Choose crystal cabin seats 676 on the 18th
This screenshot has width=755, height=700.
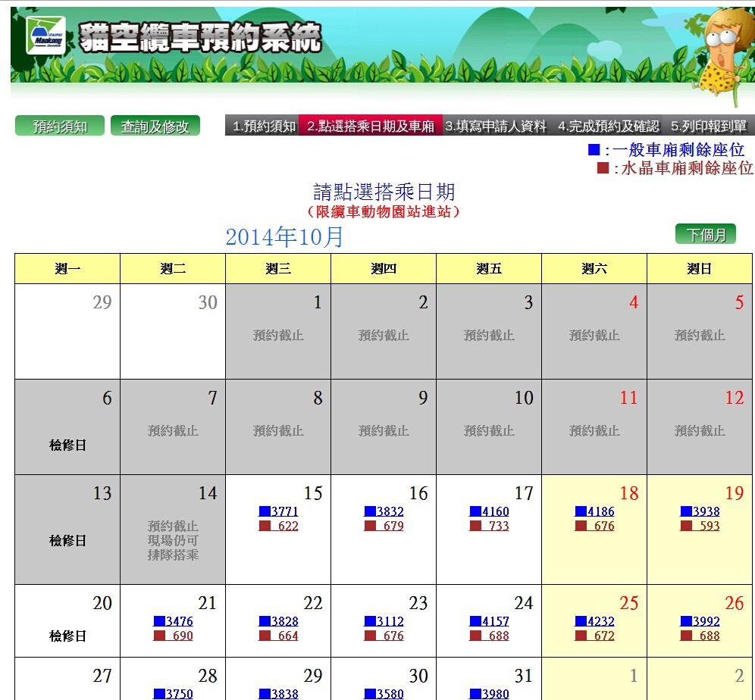[x=594, y=526]
